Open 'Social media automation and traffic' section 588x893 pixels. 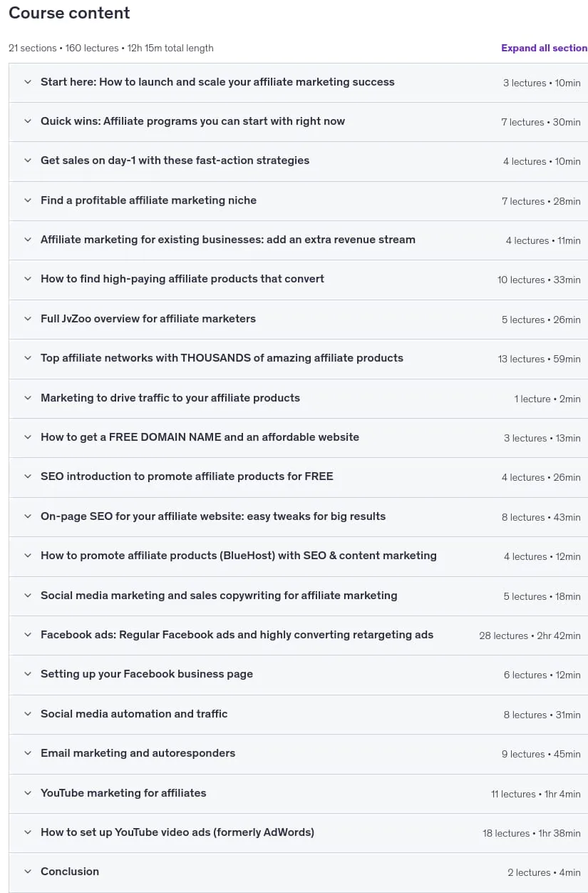click(x=299, y=714)
